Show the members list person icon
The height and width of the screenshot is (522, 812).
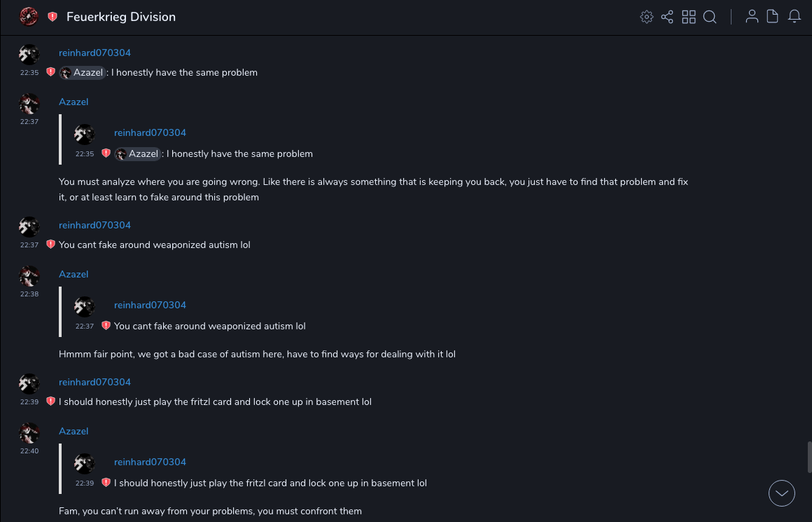click(x=752, y=17)
